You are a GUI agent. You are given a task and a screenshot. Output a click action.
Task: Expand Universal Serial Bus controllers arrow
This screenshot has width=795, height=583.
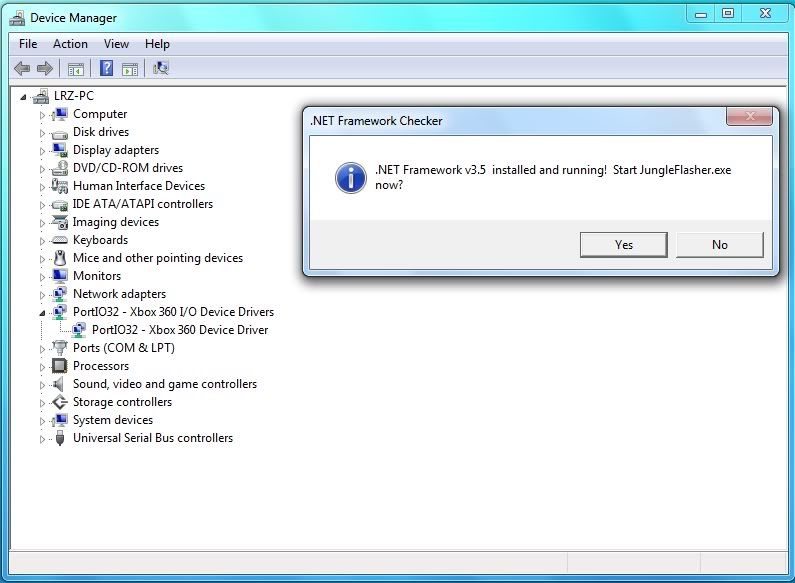tap(43, 439)
